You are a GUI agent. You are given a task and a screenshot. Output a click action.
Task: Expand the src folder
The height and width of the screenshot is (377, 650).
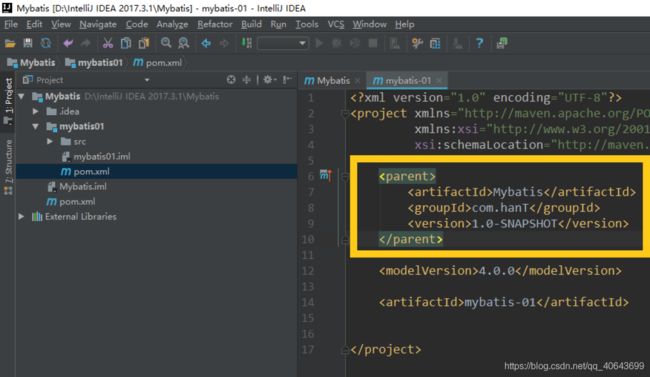click(50, 141)
